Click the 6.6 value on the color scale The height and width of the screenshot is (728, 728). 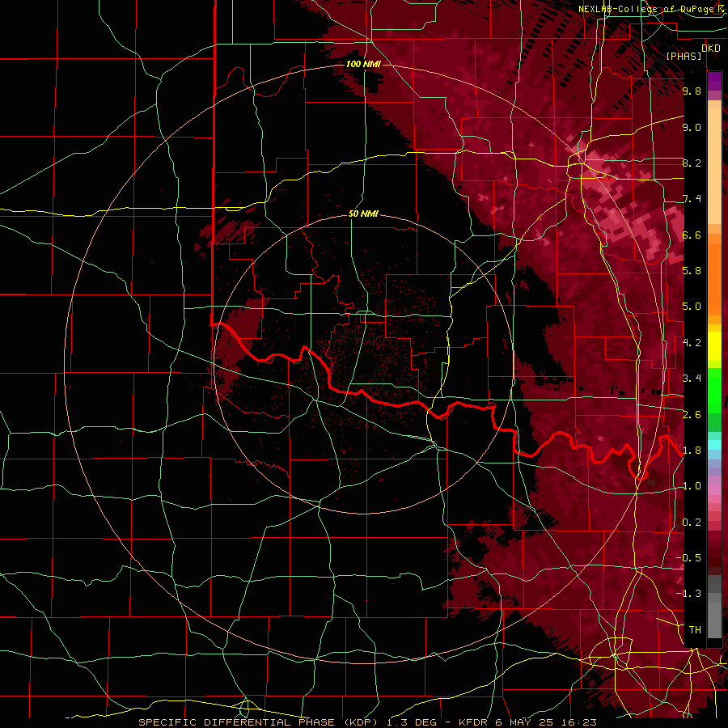[x=692, y=235]
